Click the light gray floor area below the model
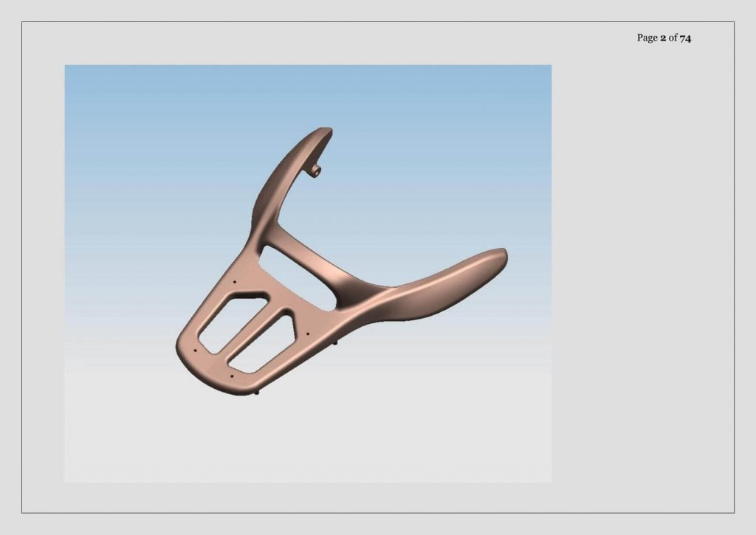Viewport: 756px width, 535px height. 309,443
